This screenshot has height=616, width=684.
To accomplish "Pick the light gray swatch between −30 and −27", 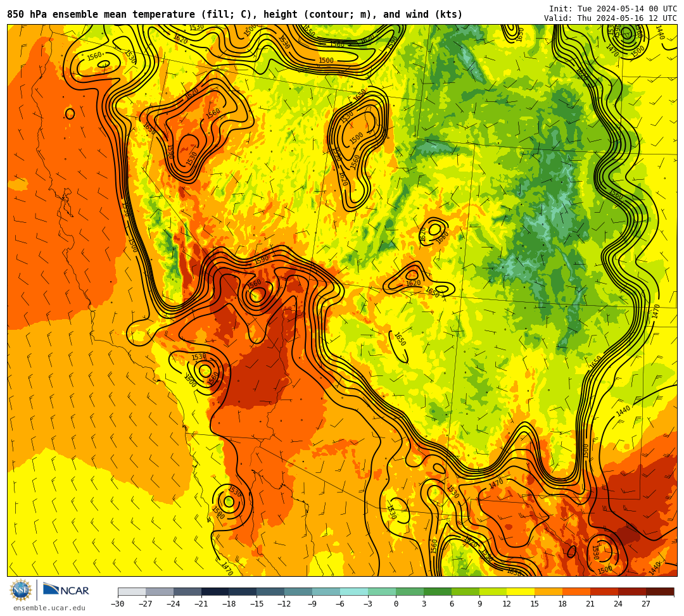I will tap(132, 592).
